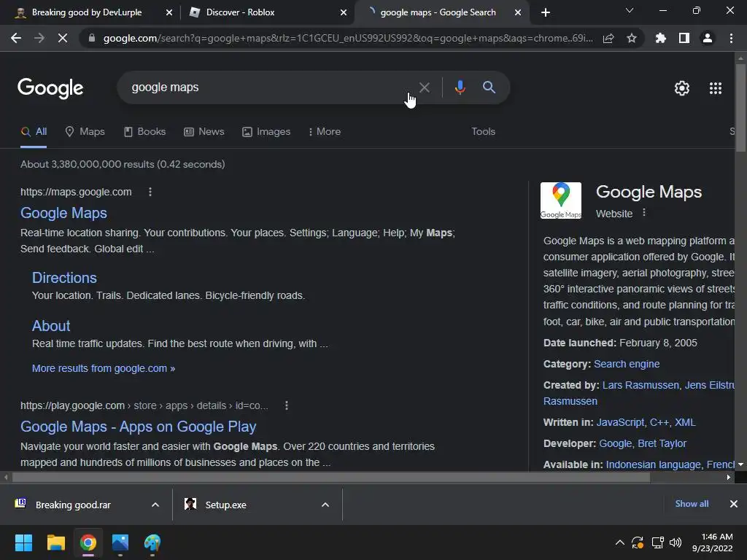Open the Setup.exe download

point(226,505)
